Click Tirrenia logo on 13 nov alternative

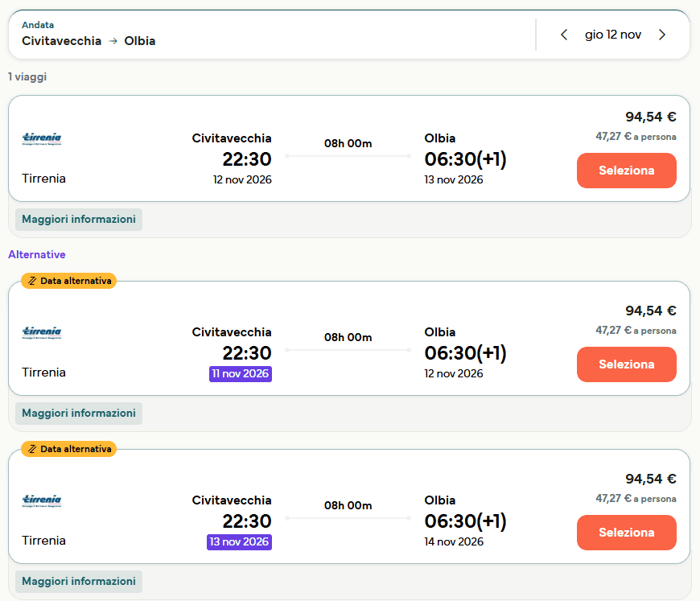point(42,500)
